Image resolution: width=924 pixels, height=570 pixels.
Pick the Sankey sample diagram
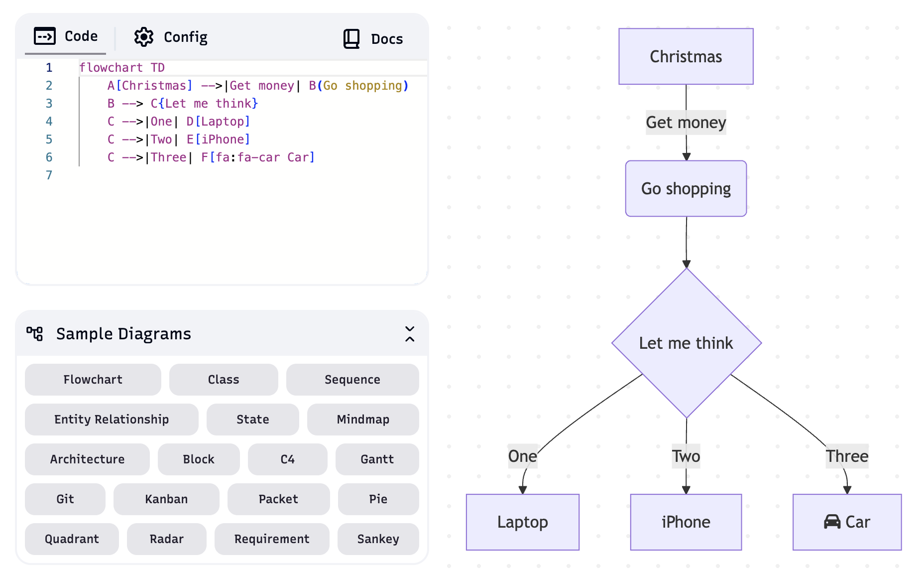pyautogui.click(x=378, y=539)
